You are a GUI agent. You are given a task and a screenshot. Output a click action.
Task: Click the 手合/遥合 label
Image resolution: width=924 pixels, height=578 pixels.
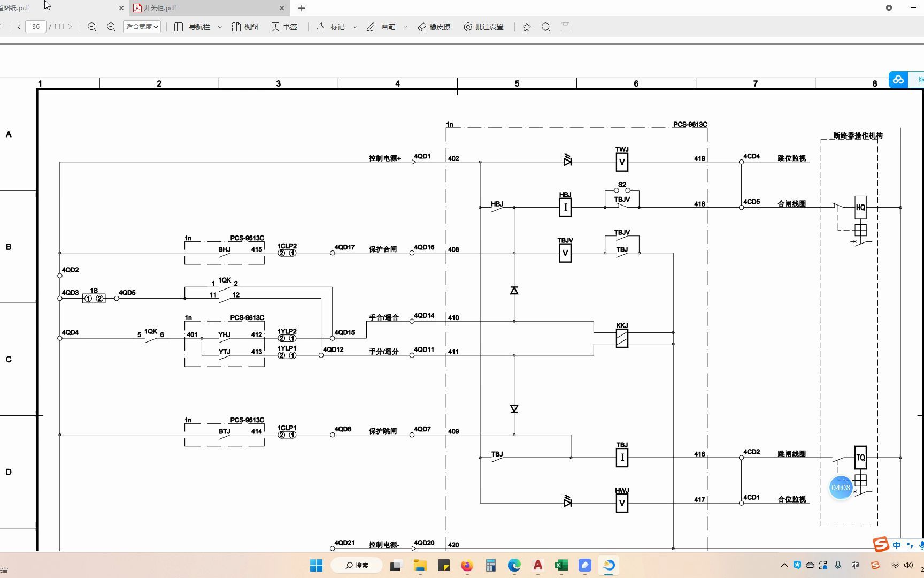pyautogui.click(x=383, y=317)
